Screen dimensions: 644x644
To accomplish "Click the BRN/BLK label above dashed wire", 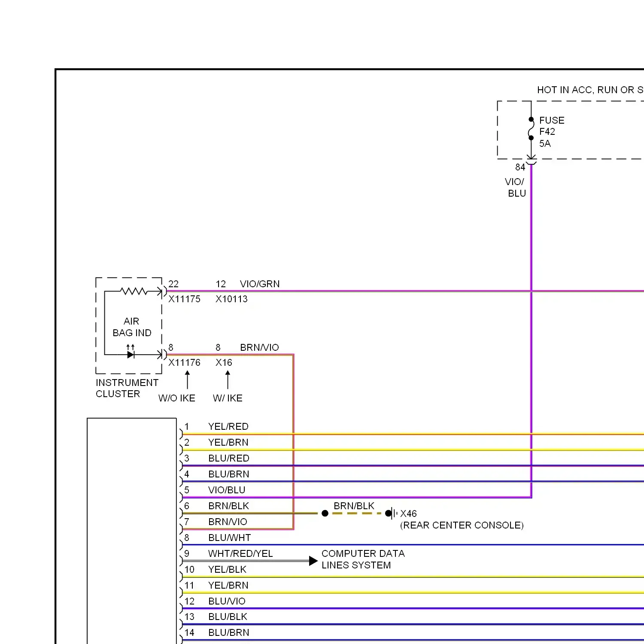I will tap(354, 506).
